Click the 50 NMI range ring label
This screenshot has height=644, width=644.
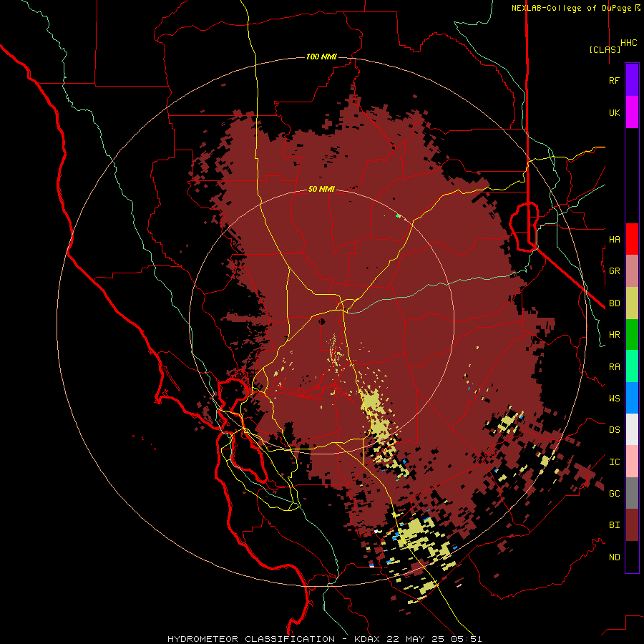(321, 189)
